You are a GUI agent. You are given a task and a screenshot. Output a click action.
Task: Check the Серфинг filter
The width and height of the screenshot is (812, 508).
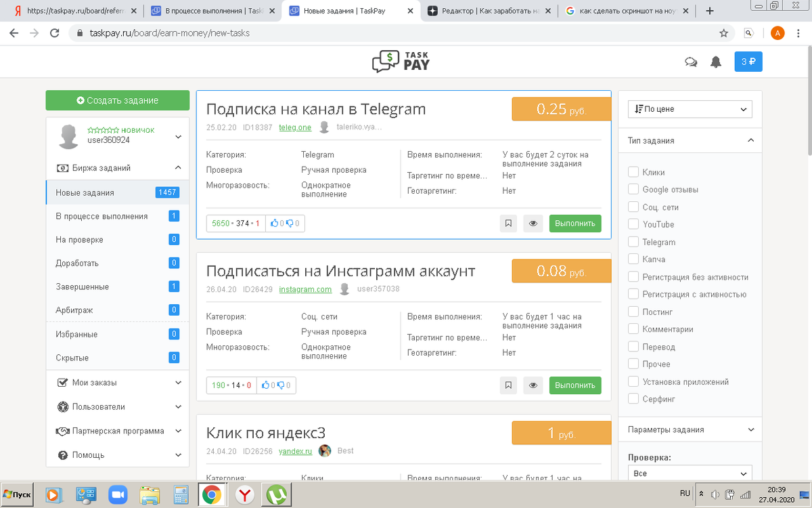tap(633, 399)
